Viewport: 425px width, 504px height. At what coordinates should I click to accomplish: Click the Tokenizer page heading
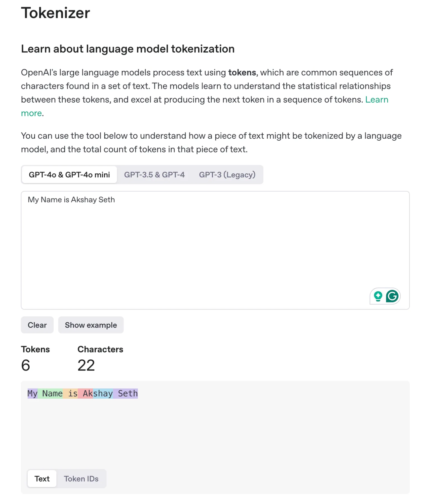click(x=56, y=13)
